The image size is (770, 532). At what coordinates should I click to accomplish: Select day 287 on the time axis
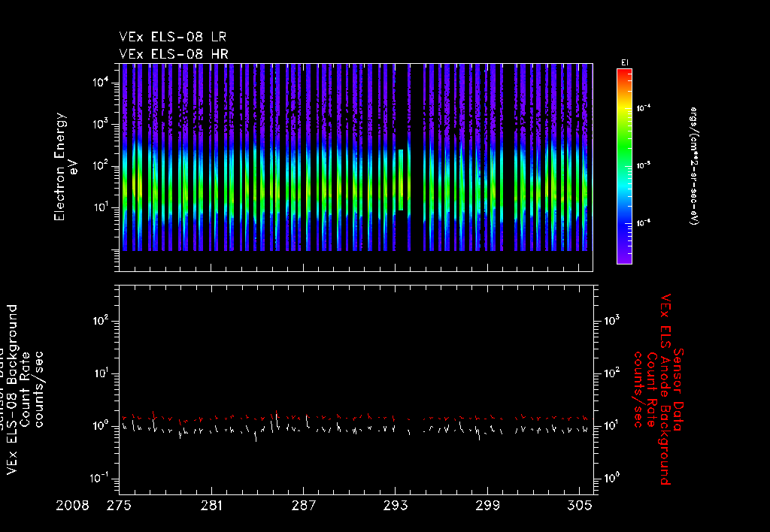304,505
